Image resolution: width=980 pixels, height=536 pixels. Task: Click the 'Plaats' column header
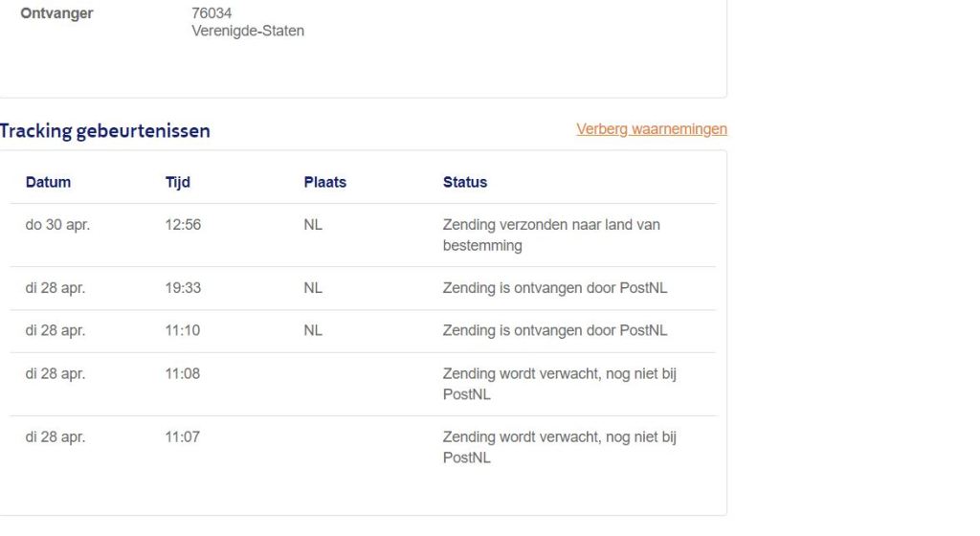[324, 182]
